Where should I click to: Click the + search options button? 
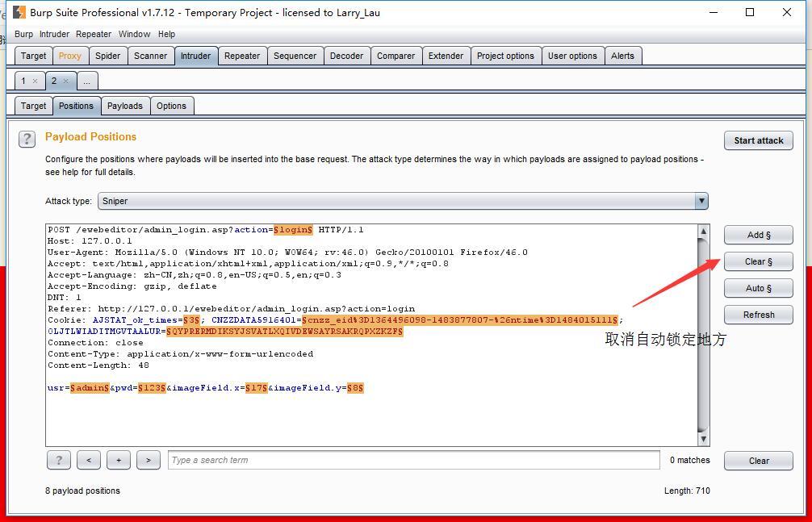pos(119,460)
